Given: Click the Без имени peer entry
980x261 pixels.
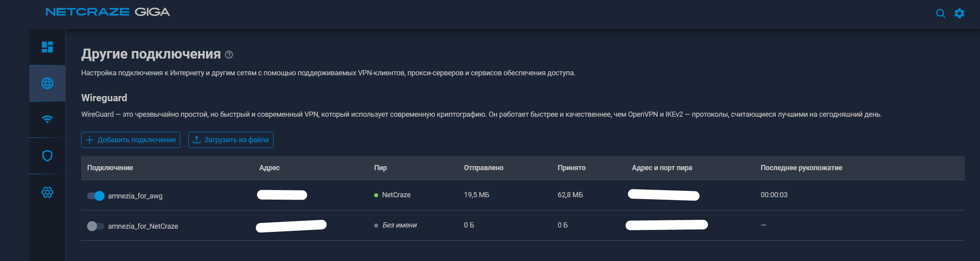Looking at the screenshot, I should [399, 225].
